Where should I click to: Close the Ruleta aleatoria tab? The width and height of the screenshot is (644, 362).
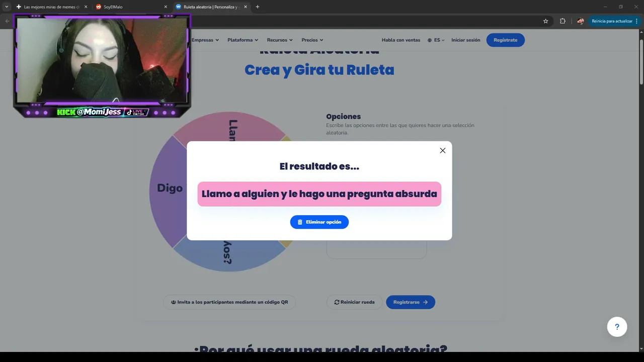click(x=246, y=7)
